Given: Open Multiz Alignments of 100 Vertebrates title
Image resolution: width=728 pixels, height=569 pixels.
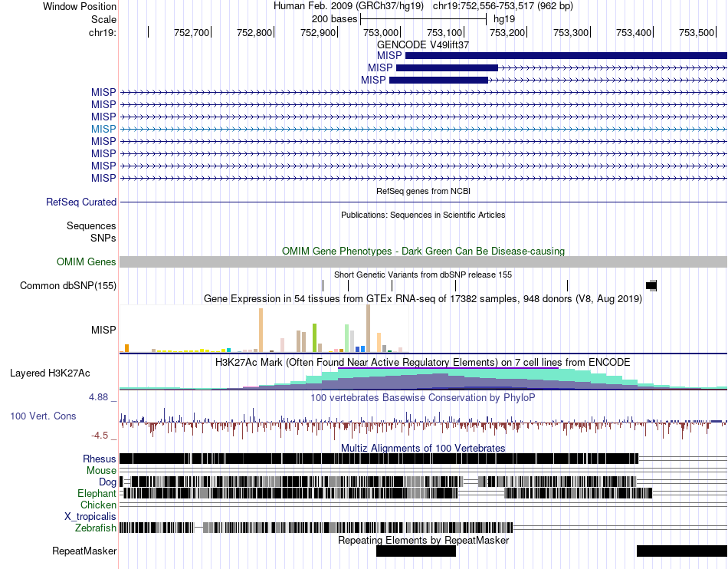Looking at the screenshot, I should (423, 449).
